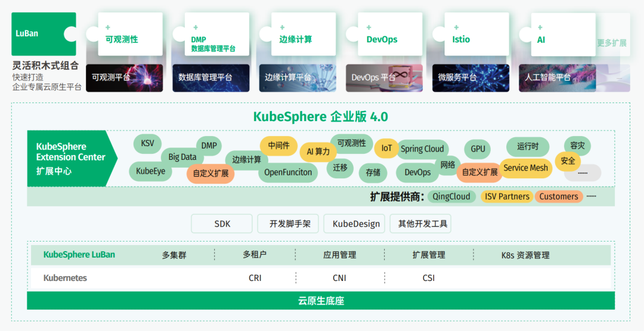
Task: Select the ISV Partners provider pill
Action: click(507, 197)
